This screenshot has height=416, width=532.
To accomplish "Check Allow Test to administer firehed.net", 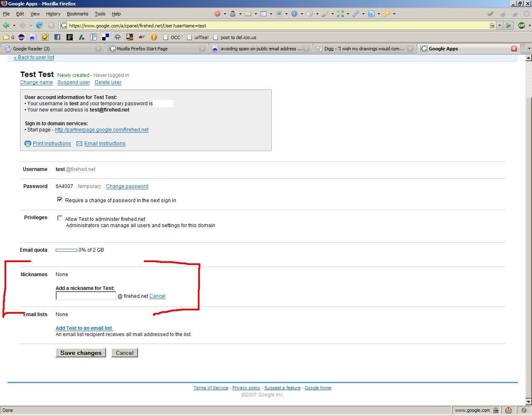I will (x=60, y=218).
